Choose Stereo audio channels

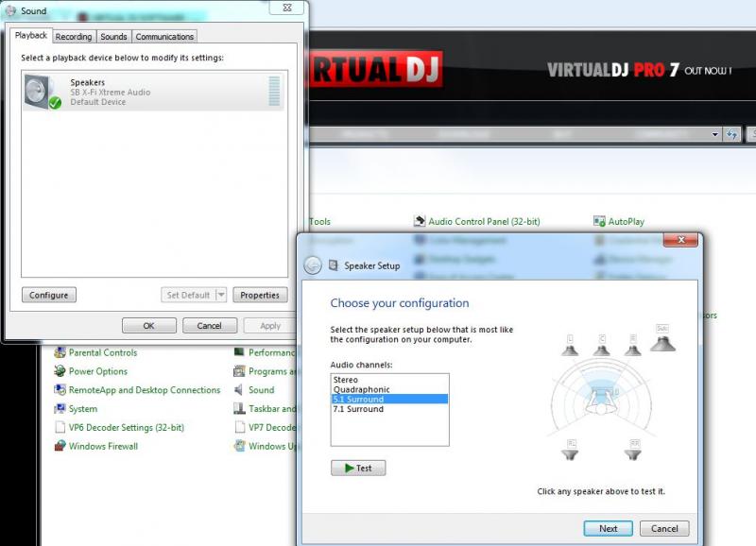tap(389, 380)
